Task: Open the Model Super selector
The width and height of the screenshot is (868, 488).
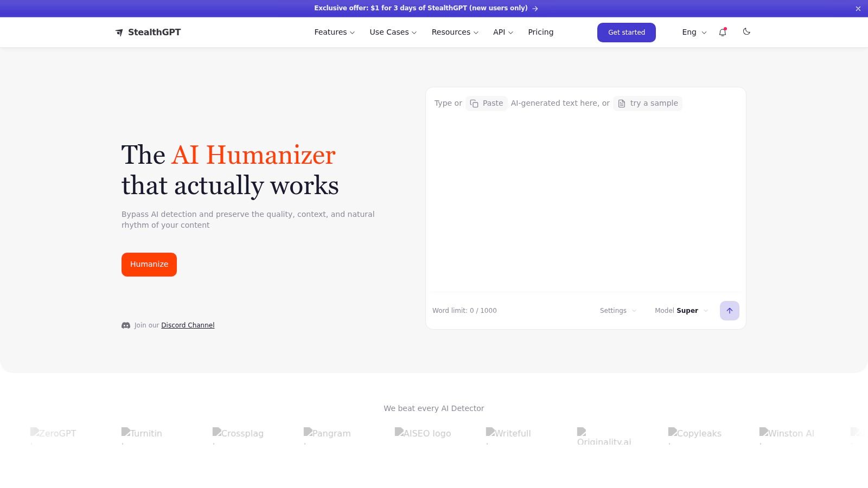Action: coord(682,311)
